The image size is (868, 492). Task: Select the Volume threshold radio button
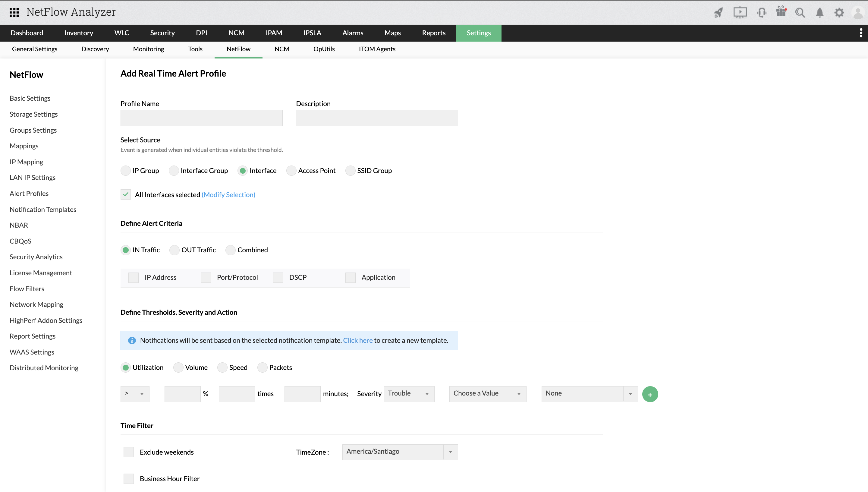(178, 368)
